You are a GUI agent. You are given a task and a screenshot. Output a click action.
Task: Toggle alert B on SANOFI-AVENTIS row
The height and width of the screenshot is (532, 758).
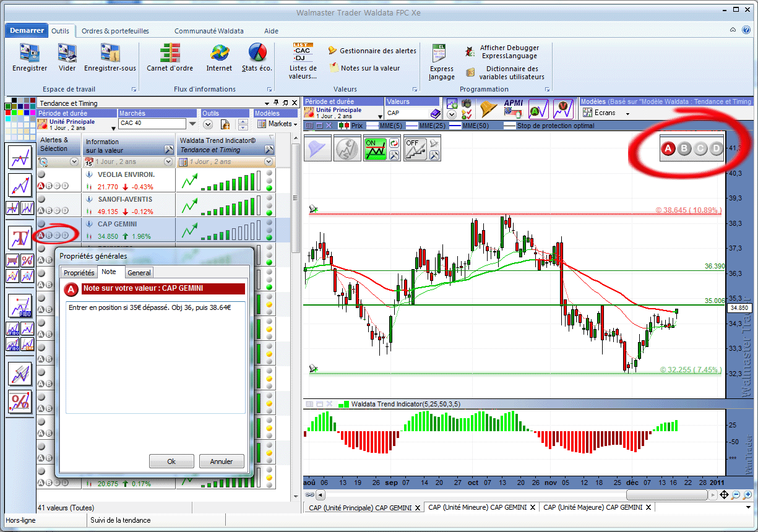[x=49, y=210]
